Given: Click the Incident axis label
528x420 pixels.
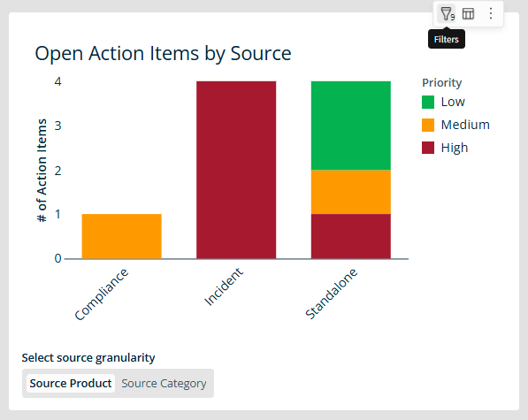Looking at the screenshot, I should pos(224,286).
